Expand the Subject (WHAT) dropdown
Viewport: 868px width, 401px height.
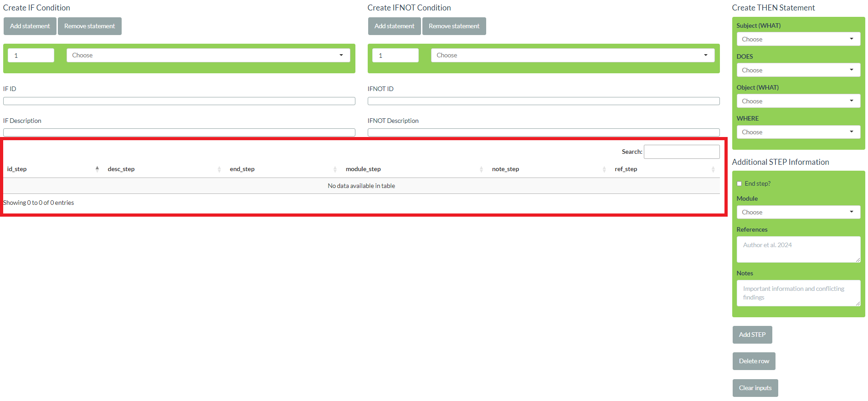(798, 39)
